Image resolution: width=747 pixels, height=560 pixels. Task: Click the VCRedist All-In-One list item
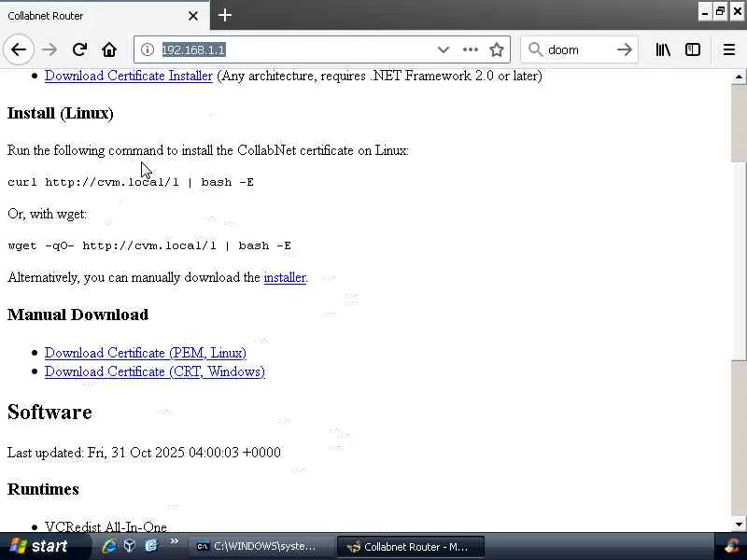pyautogui.click(x=106, y=526)
